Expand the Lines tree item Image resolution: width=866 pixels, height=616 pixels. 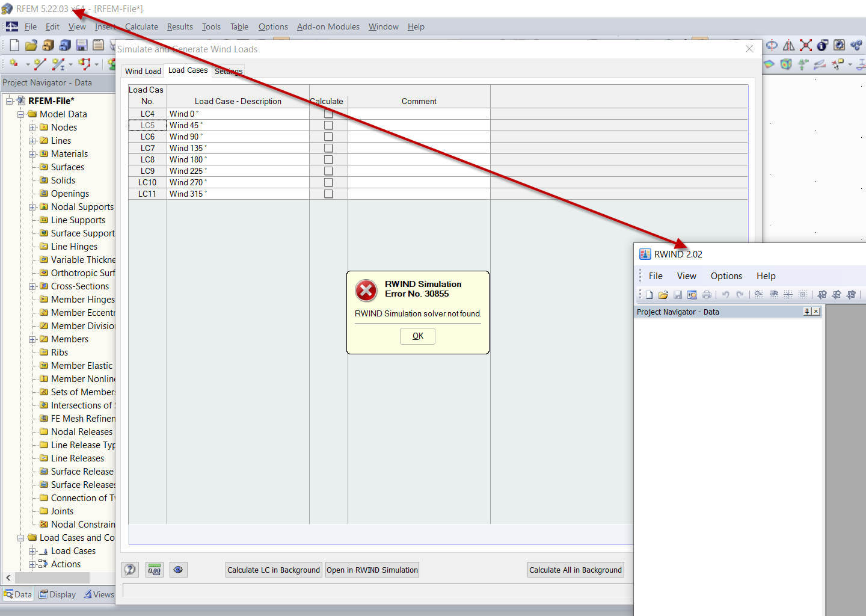[x=32, y=141]
